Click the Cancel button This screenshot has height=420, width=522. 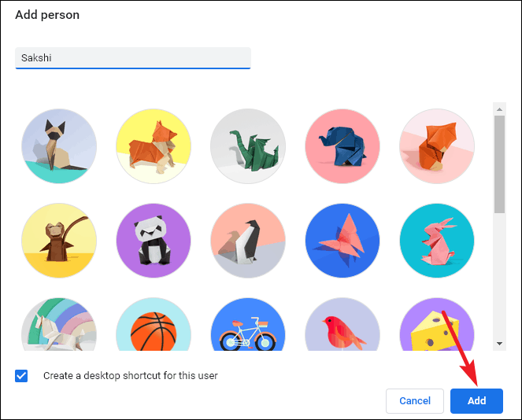click(x=415, y=400)
